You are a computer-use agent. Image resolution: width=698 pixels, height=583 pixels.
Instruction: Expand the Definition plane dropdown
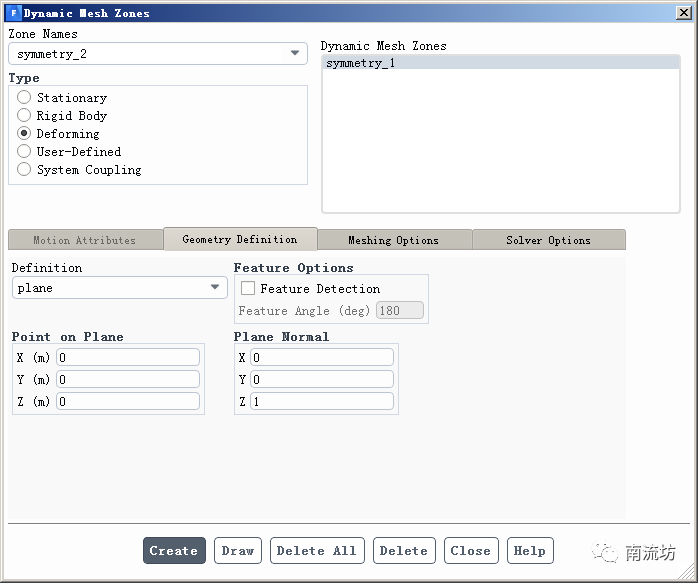tap(120, 288)
